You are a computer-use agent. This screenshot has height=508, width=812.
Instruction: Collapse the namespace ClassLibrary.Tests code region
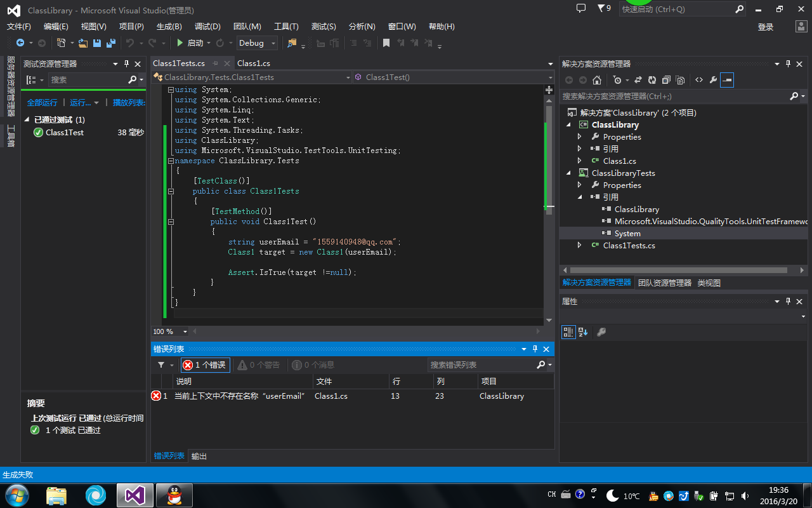(x=171, y=161)
